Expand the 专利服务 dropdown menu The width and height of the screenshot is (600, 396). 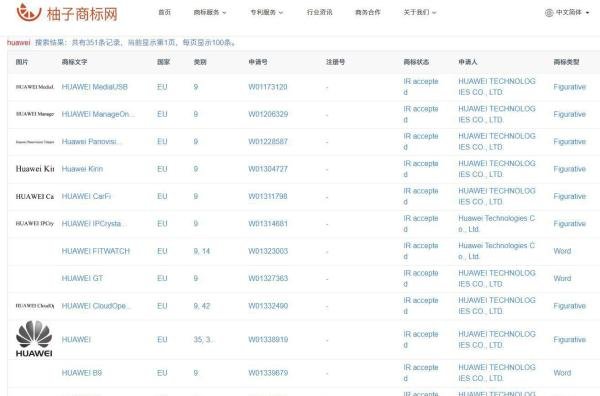pos(267,12)
